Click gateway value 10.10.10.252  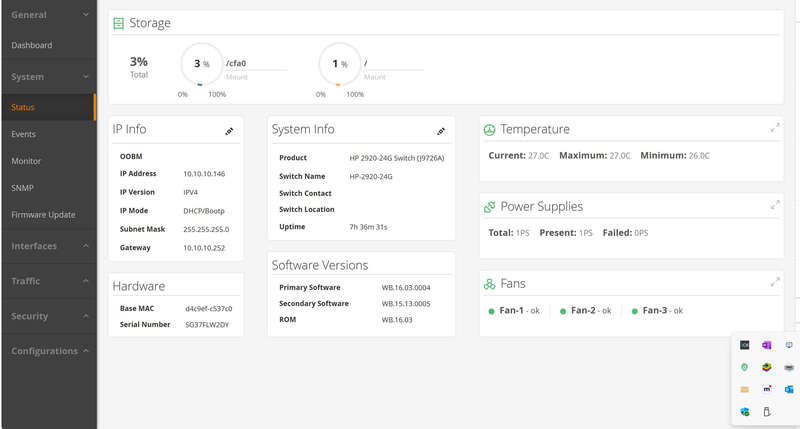(x=204, y=248)
